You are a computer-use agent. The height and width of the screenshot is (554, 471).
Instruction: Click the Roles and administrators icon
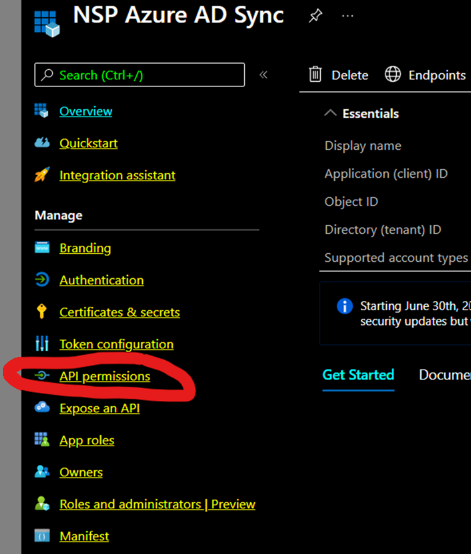42,503
